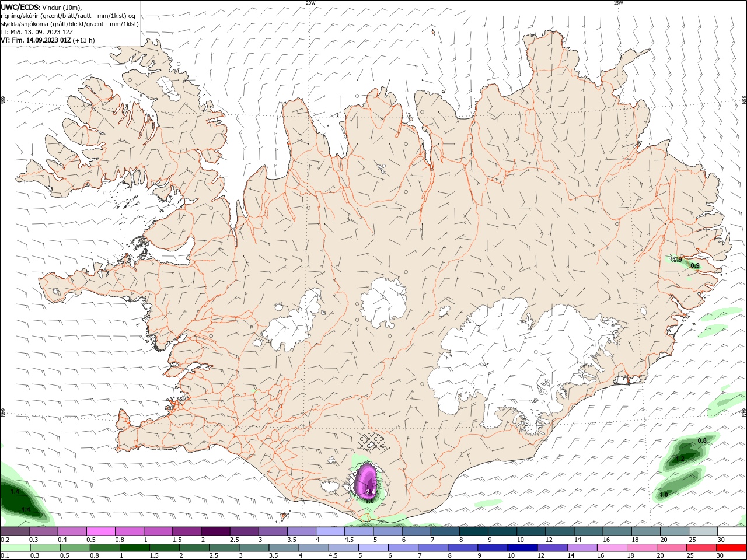Screen dimensions: 747x560
Task: Click the 'slydda/snjókoma' legend description line
Action: click(69, 24)
